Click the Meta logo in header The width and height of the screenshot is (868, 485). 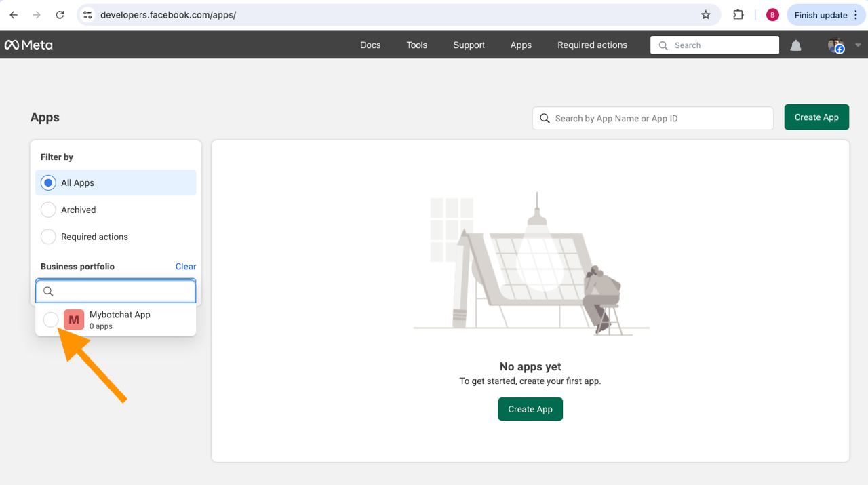click(x=28, y=45)
